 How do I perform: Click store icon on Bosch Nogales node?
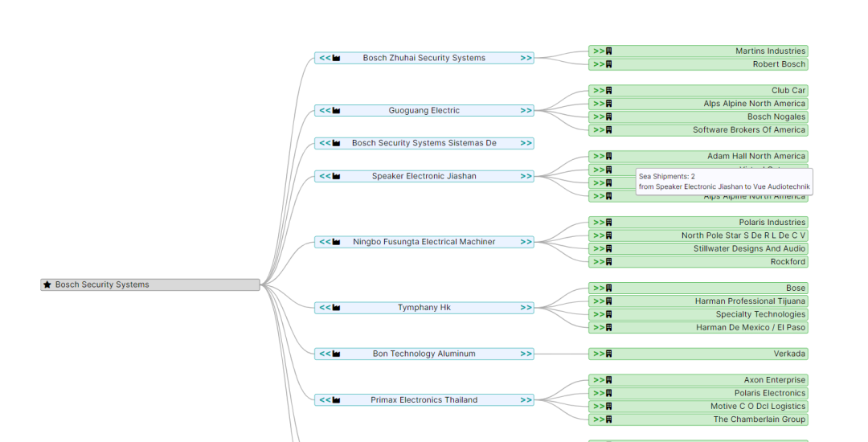609,117
